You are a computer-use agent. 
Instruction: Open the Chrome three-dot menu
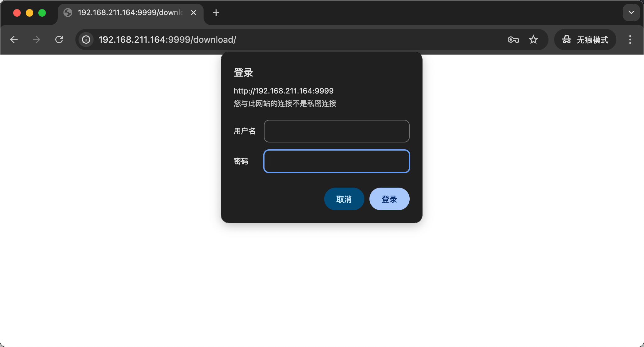pos(630,40)
